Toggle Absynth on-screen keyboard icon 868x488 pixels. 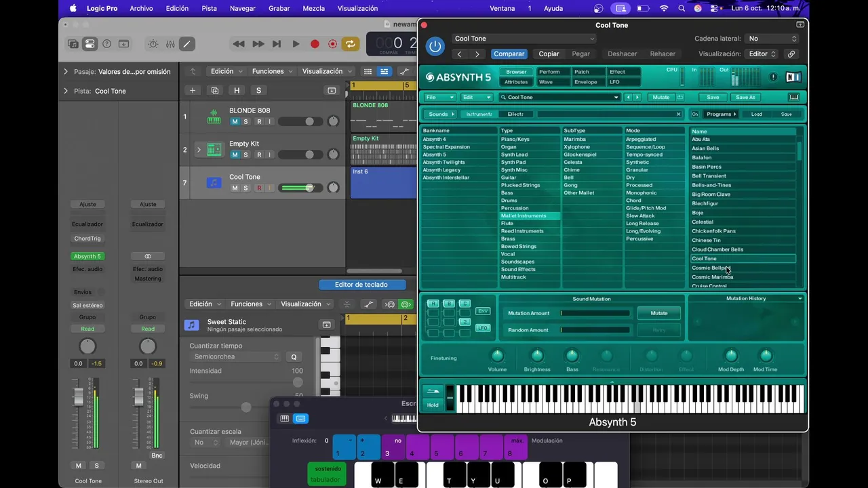[794, 97]
